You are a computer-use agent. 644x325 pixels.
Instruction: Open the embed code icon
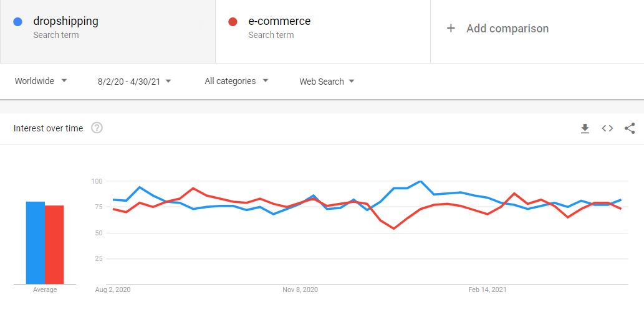pos(607,128)
